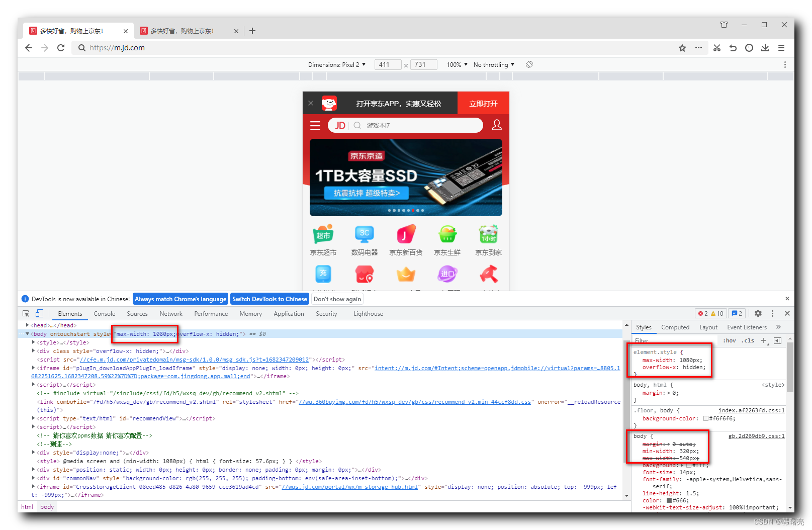This screenshot has height=530, width=812.
Task: Expand the recommendView script node
Action: pyautogui.click(x=33, y=418)
